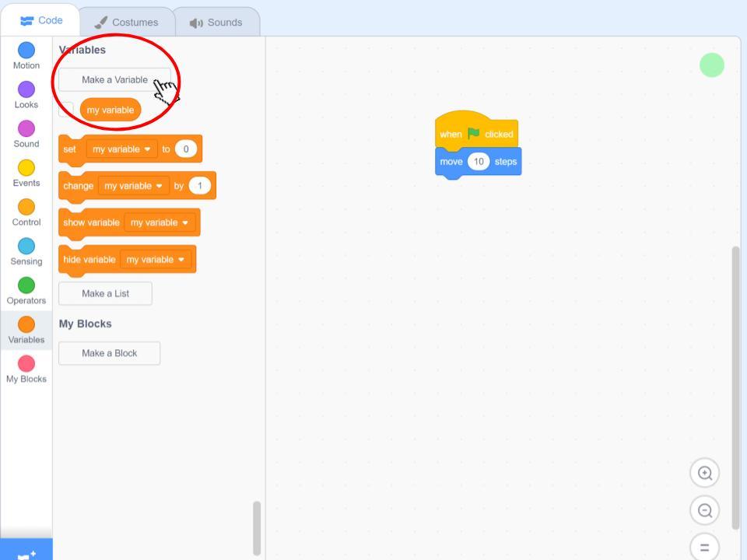The image size is (747, 560).
Task: Select the Operators category circle
Action: point(26,285)
